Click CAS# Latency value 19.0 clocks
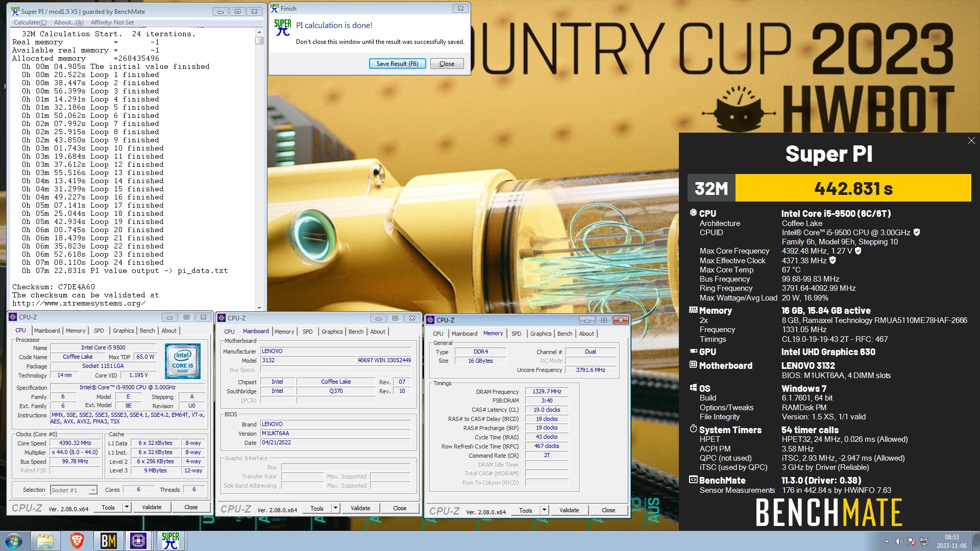 click(x=547, y=410)
